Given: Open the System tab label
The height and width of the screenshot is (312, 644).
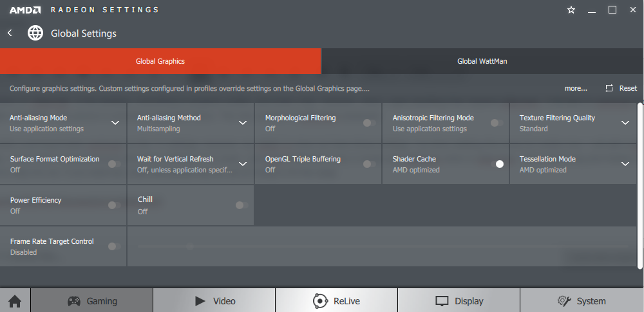Looking at the screenshot, I should (591, 301).
